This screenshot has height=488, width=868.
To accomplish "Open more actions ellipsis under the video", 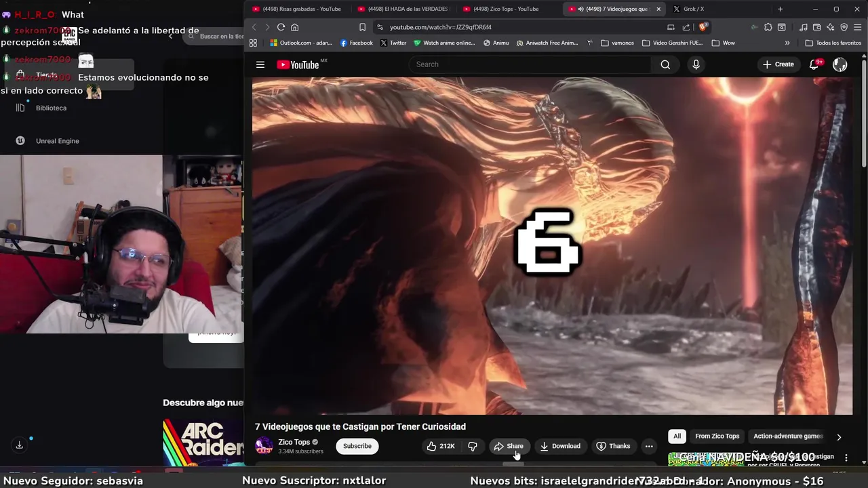I will click(x=649, y=446).
